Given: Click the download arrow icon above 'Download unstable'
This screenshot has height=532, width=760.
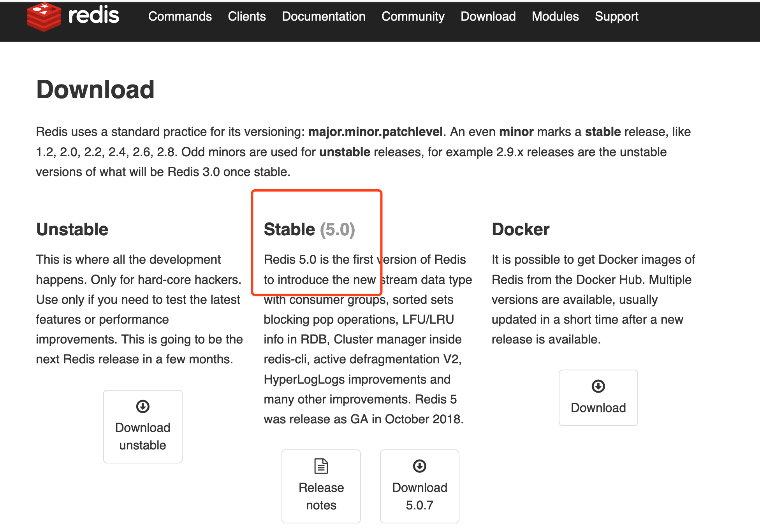Looking at the screenshot, I should [x=142, y=406].
